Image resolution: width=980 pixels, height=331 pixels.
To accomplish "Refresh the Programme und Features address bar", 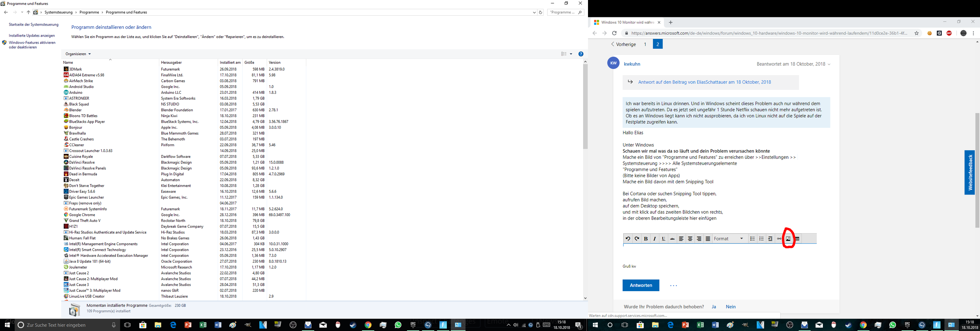I will [x=540, y=12].
